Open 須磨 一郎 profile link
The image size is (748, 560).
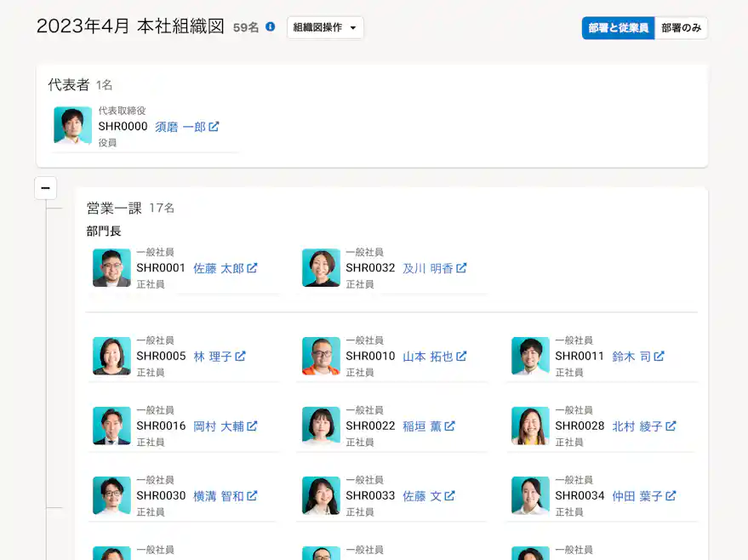(x=180, y=127)
